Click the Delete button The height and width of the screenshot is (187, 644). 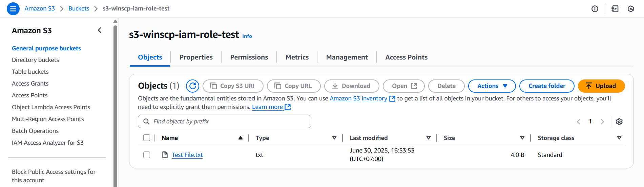446,86
